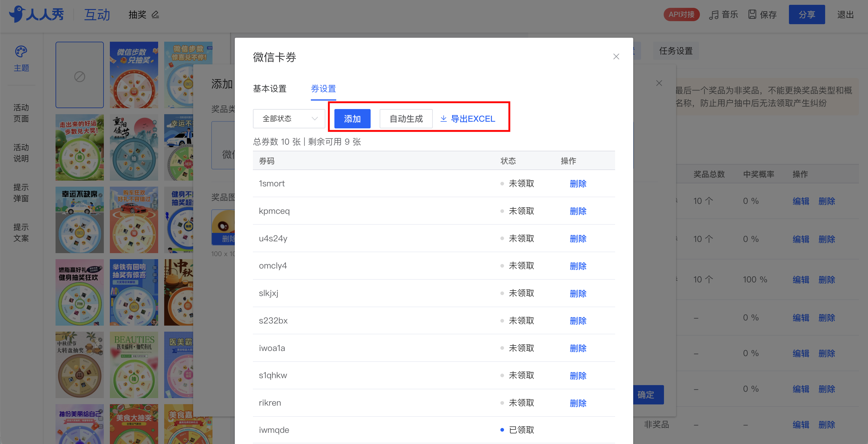This screenshot has width=868, height=444.
Task: Delete the coupon code iwoa1a
Action: (x=578, y=348)
